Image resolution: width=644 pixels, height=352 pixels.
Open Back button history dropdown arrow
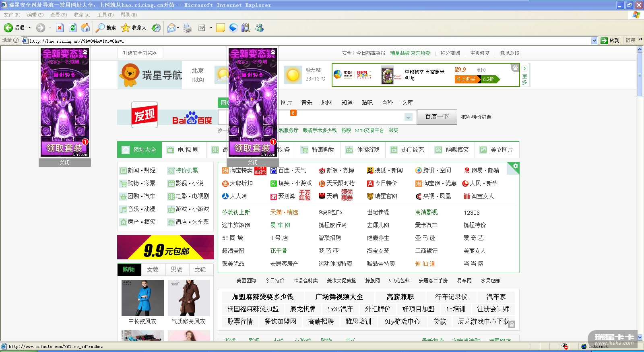pos(29,28)
